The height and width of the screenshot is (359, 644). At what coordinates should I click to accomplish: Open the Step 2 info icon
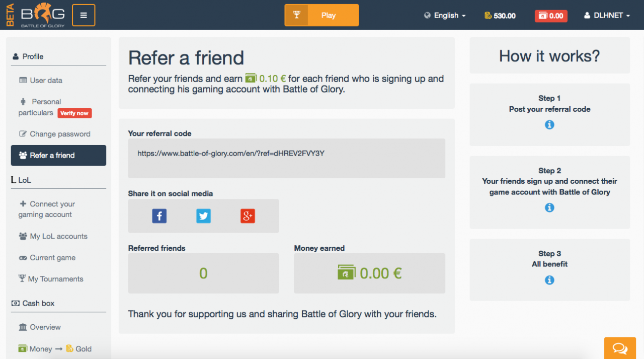click(x=549, y=207)
